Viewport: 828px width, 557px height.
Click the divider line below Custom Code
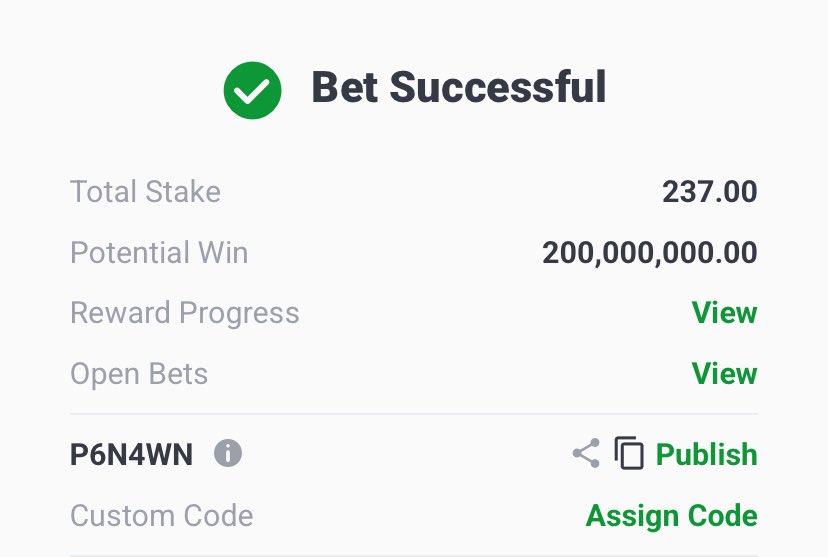coord(414,555)
